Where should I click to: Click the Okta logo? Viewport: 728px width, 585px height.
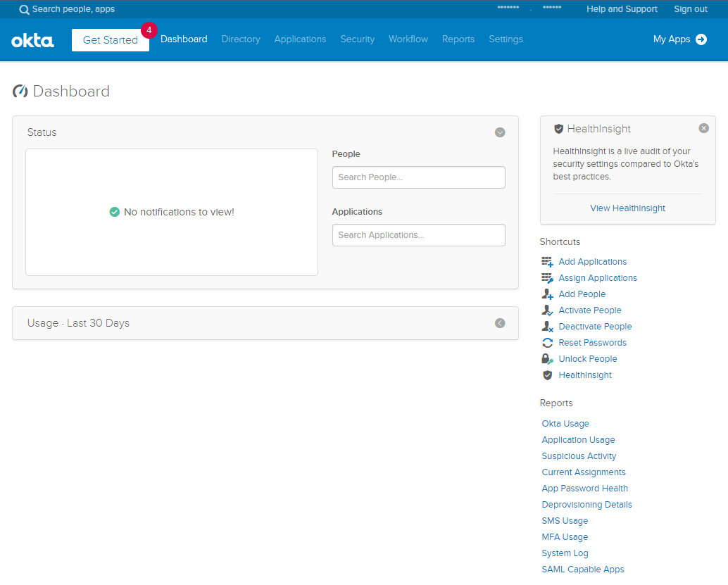(x=32, y=40)
